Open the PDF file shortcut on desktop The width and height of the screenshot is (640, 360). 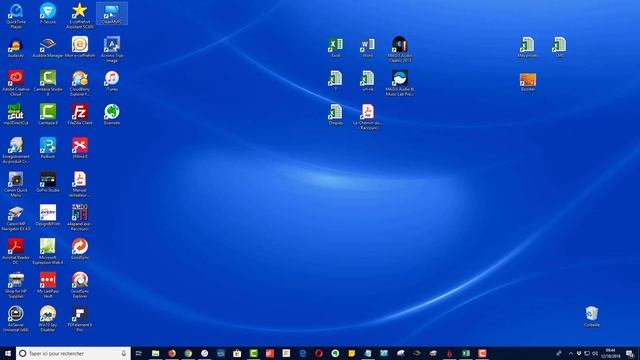(x=367, y=116)
